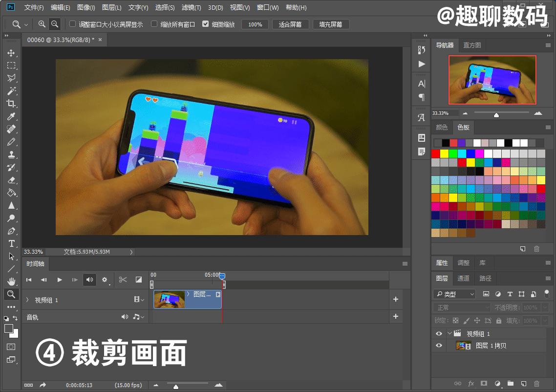Hide the 图层 1 拷贝 layer visibility eye
The height and width of the screenshot is (392, 556).
point(438,346)
